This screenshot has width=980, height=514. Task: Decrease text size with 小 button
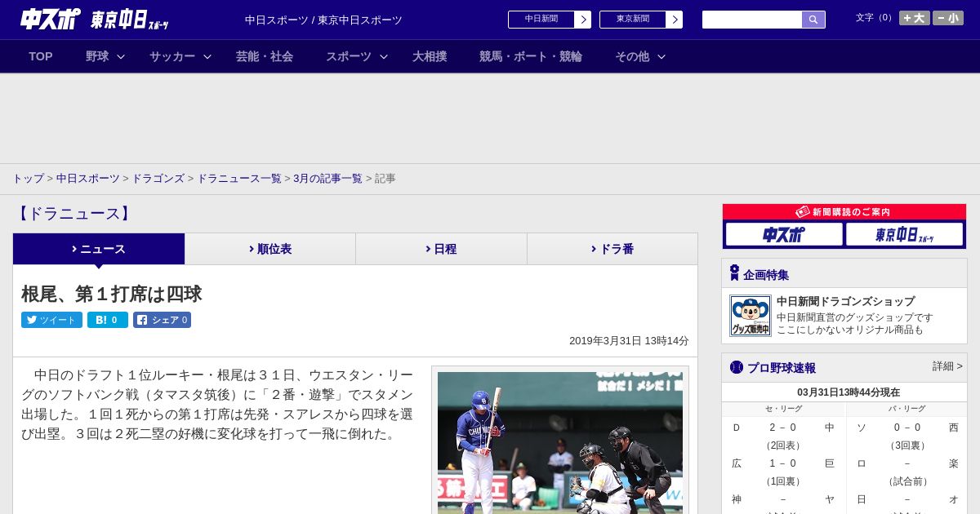click(x=948, y=18)
